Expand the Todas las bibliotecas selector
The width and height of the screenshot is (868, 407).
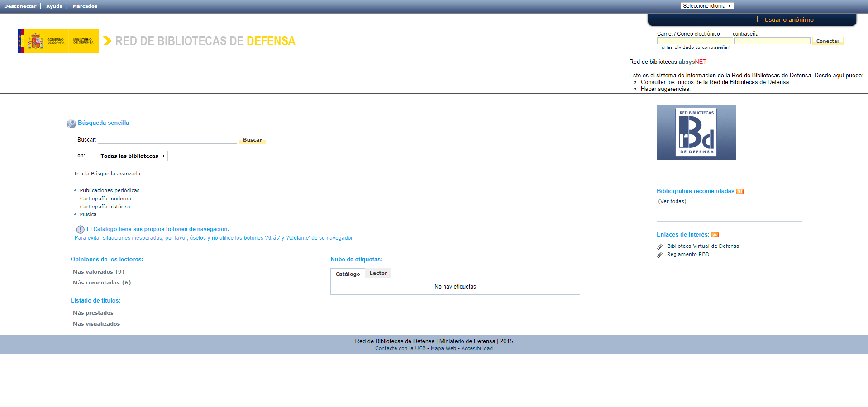point(133,156)
